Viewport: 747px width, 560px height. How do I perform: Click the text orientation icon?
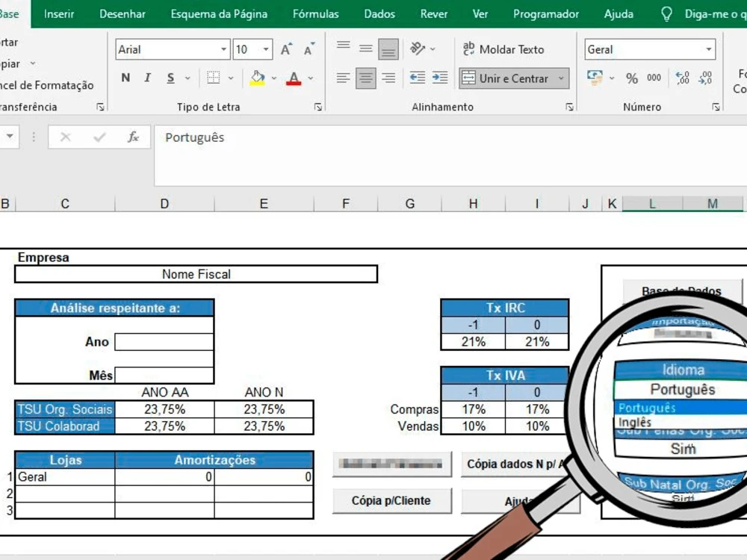(418, 49)
